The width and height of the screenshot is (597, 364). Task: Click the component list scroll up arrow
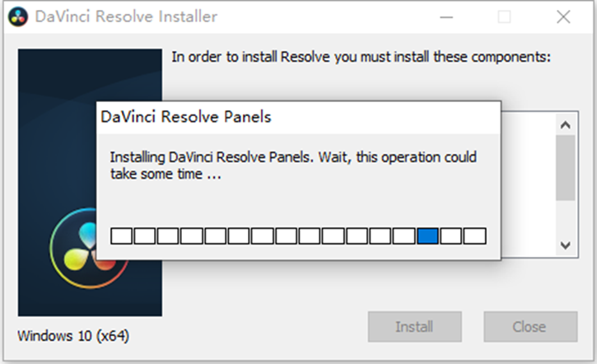(x=565, y=125)
